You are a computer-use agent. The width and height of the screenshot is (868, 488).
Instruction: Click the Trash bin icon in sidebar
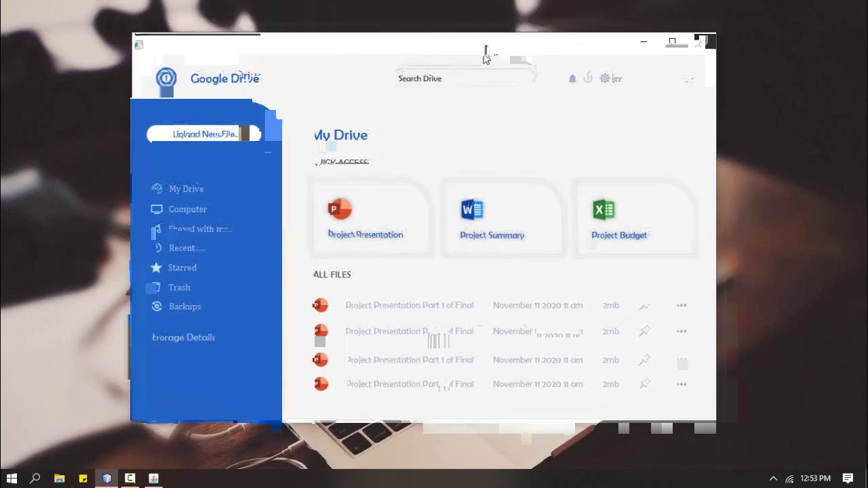click(157, 287)
